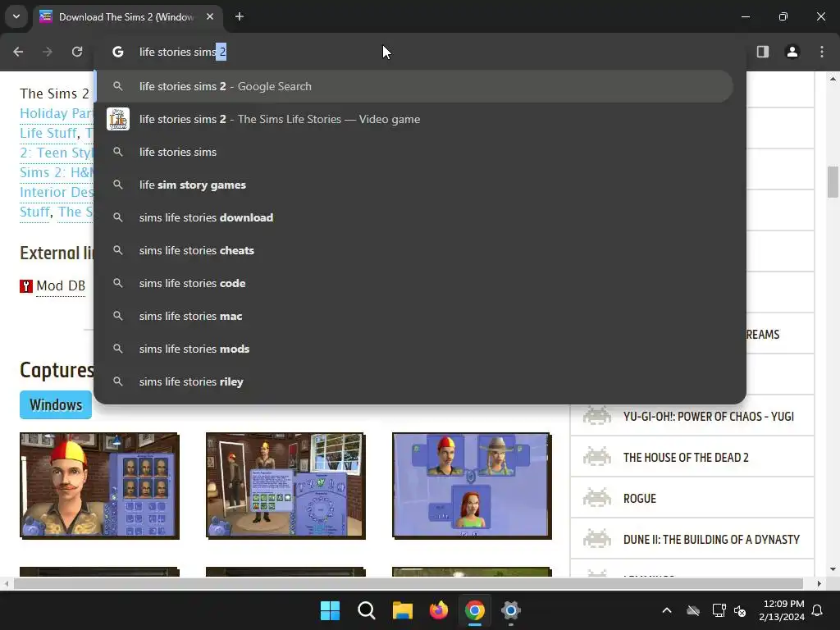Open the Interior Design link
This screenshot has width=840, height=630.
pos(57,192)
